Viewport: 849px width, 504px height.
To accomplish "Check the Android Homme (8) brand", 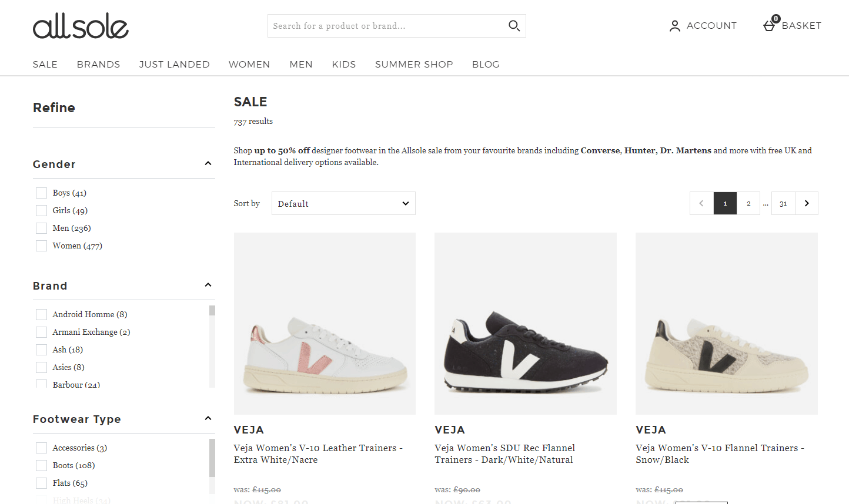I will pos(41,314).
